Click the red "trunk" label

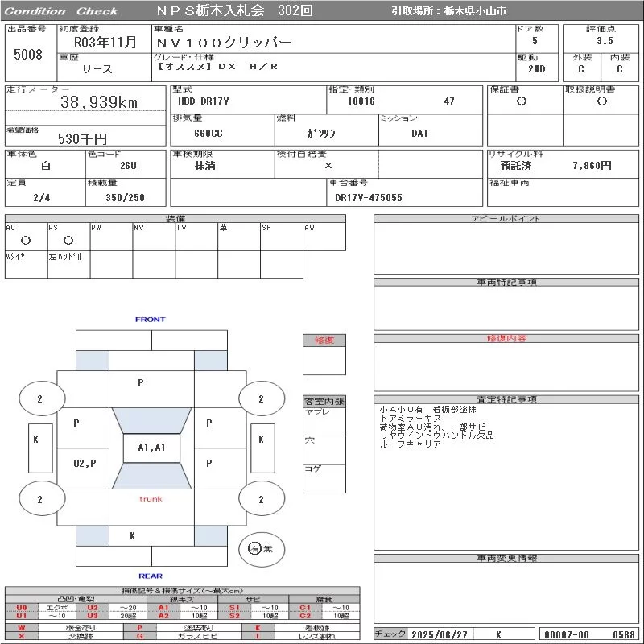pyautogui.click(x=151, y=499)
